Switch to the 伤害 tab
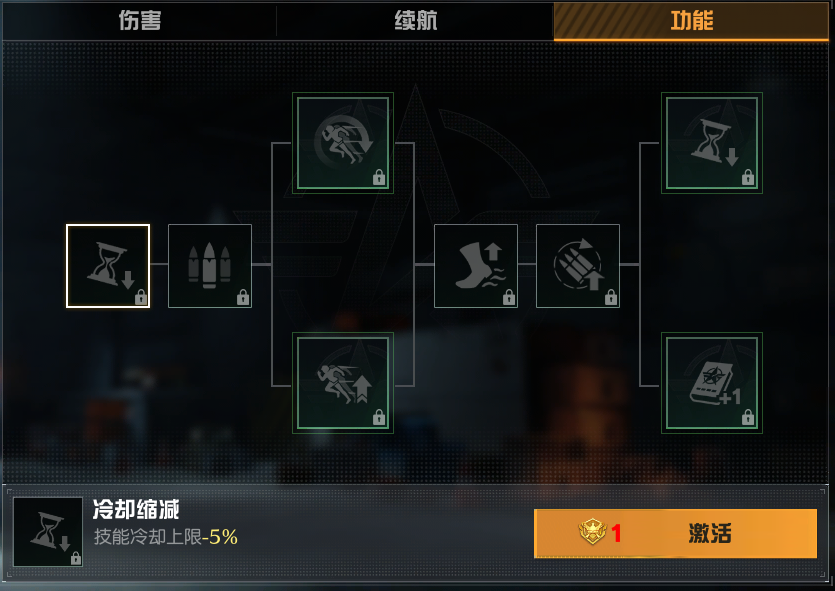This screenshot has width=835, height=591. coord(140,21)
